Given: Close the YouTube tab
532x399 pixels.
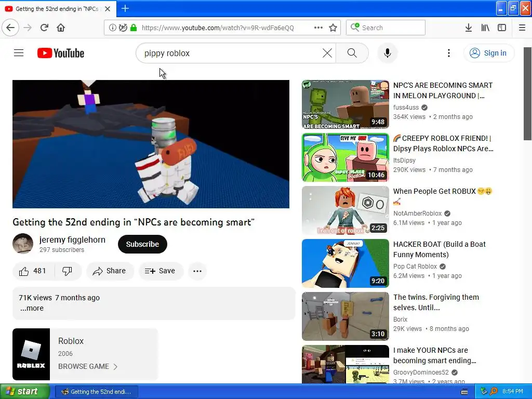Looking at the screenshot, I should point(108,9).
